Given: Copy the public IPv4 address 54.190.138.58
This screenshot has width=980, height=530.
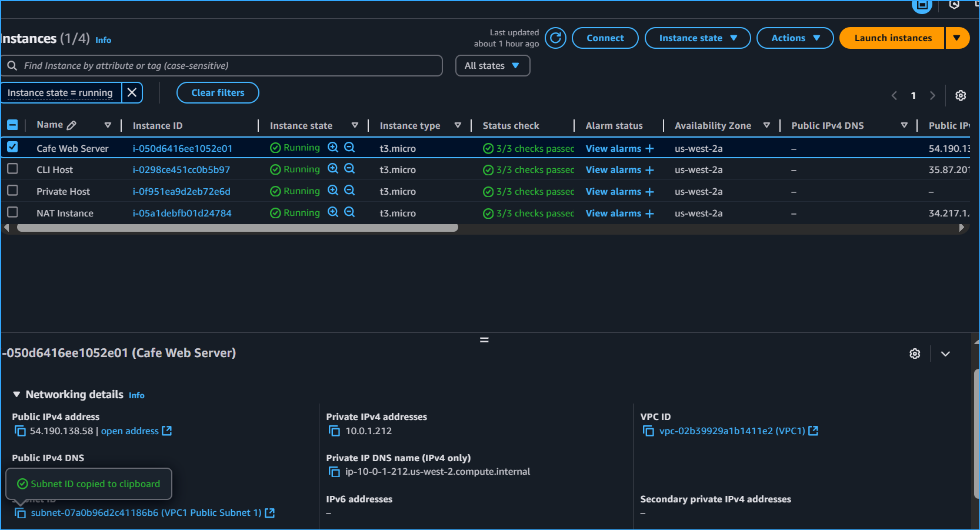Looking at the screenshot, I should tap(20, 431).
